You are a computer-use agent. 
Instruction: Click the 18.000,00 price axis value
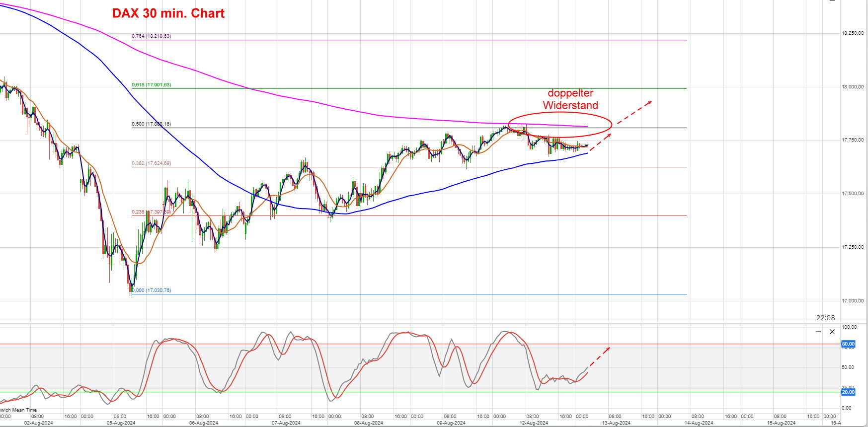[x=853, y=87]
